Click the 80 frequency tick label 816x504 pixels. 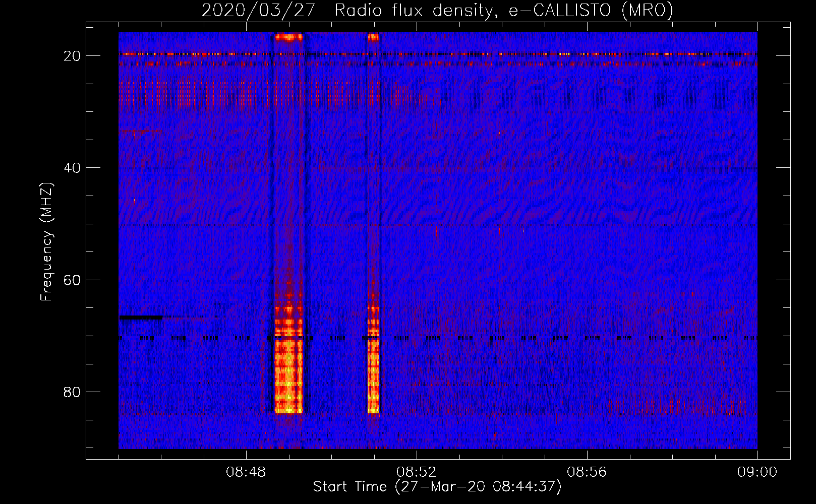(73, 392)
